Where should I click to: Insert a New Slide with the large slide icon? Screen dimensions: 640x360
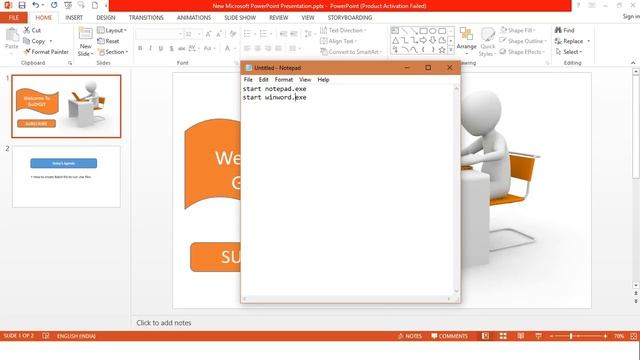[85, 34]
